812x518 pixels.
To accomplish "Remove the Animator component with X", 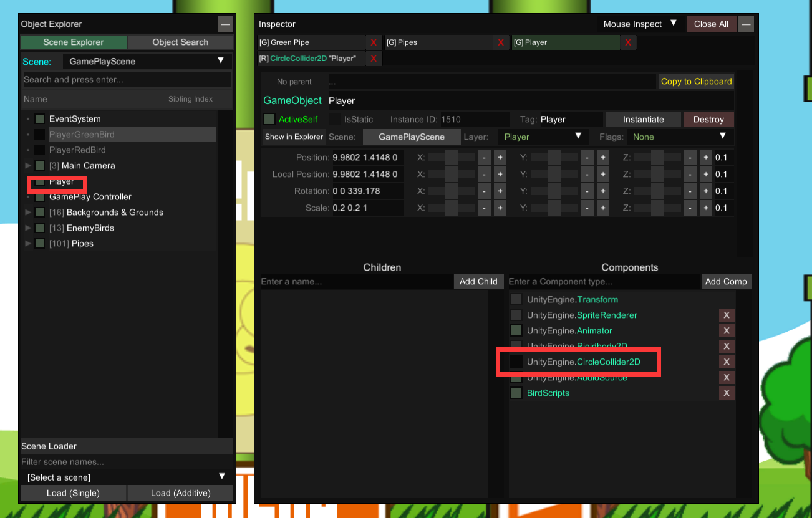I will (726, 331).
